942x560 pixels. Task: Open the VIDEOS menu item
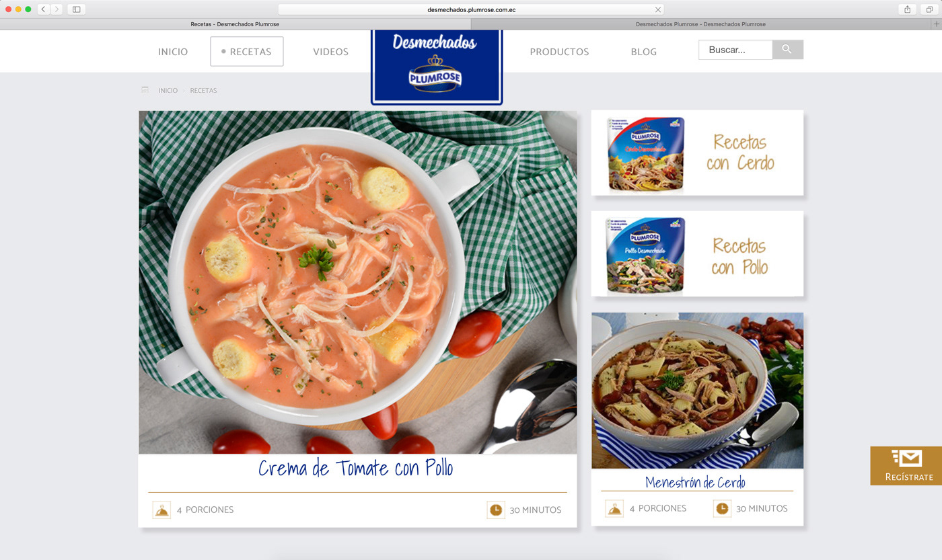330,52
